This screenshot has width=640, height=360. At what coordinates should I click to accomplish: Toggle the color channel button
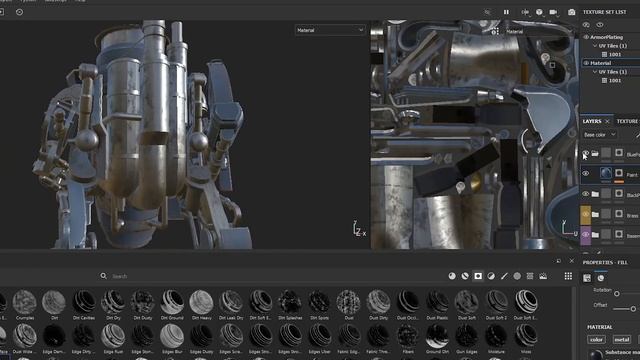pyautogui.click(x=596, y=340)
